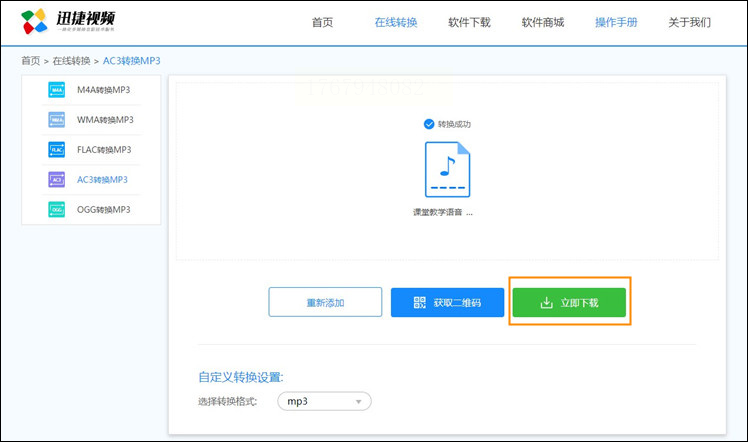Click the 重新添加 button
Screen dimensions: 748x442
pyautogui.click(x=325, y=302)
